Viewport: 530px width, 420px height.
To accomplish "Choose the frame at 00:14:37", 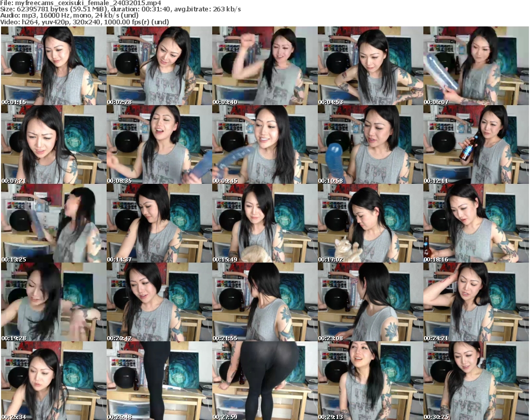I will click(x=159, y=224).
